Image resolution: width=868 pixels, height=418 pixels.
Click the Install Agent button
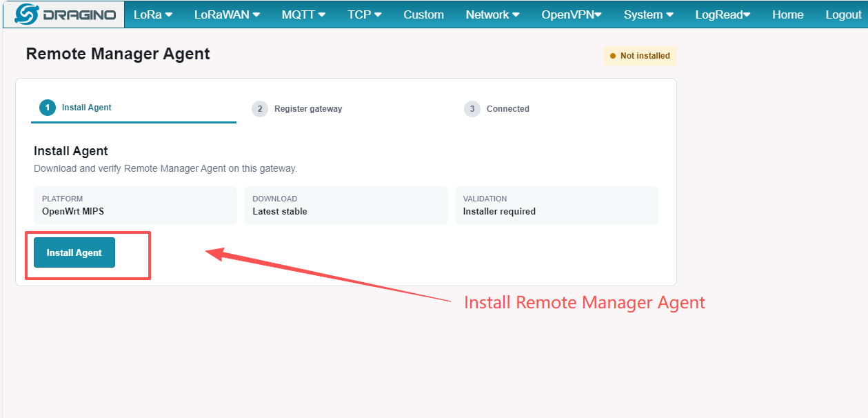(74, 252)
